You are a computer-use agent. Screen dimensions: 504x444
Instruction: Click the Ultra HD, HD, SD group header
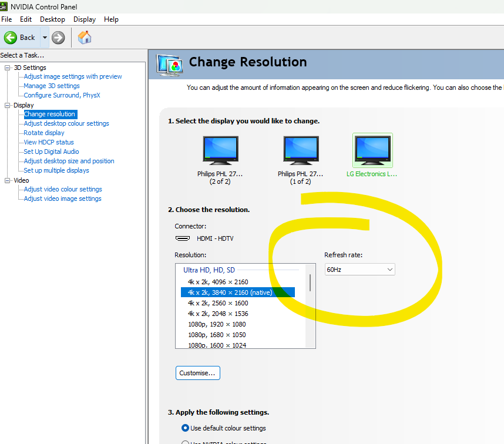pyautogui.click(x=209, y=270)
